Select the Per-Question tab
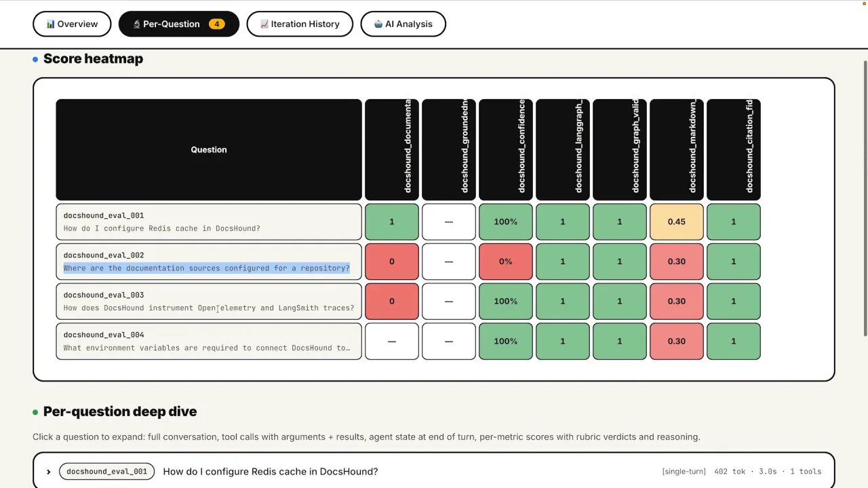This screenshot has width=868, height=488. pyautogui.click(x=179, y=24)
